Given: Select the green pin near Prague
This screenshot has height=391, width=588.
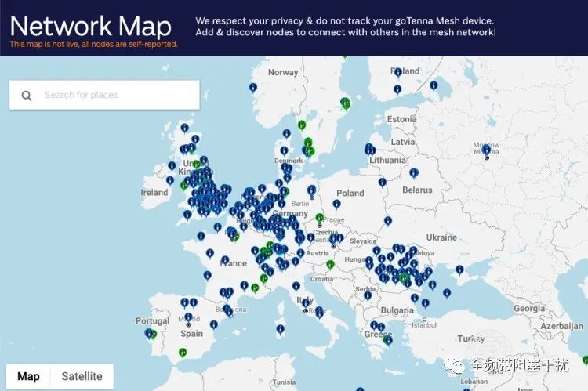Looking at the screenshot, I should point(320,218).
